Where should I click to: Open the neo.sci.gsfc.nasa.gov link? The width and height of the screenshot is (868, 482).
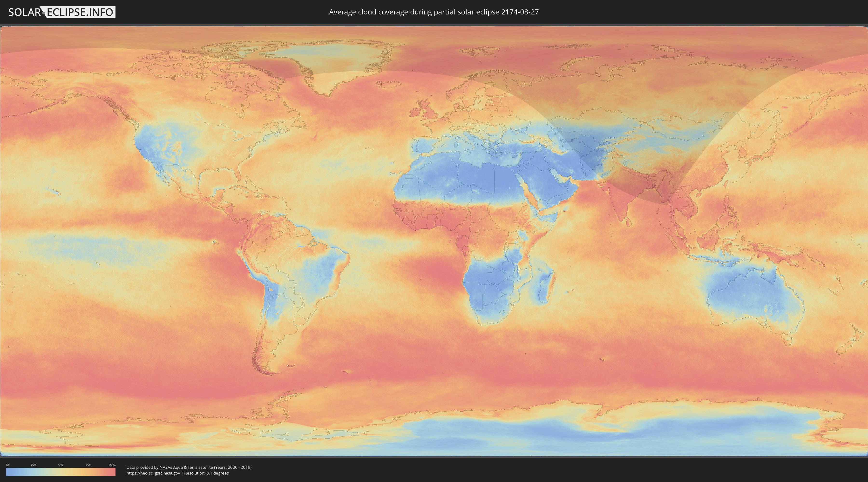point(153,473)
